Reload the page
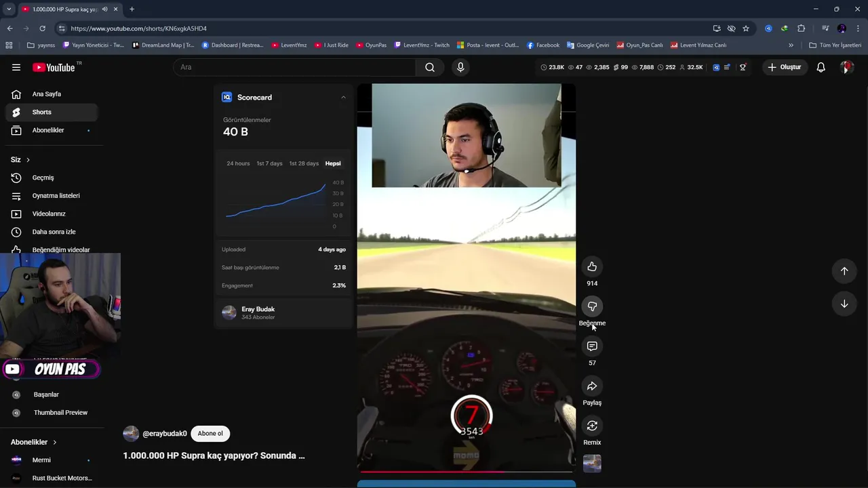Screen dimensions: 868x488 (42, 28)
